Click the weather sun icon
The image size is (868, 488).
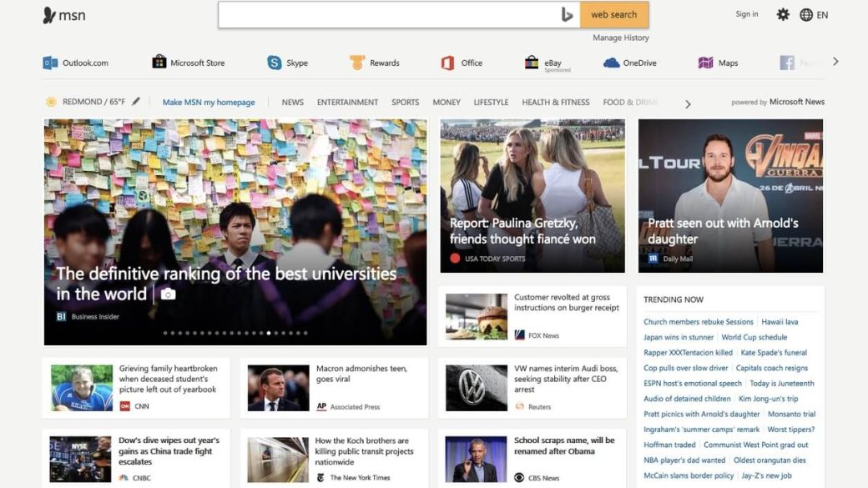51,102
